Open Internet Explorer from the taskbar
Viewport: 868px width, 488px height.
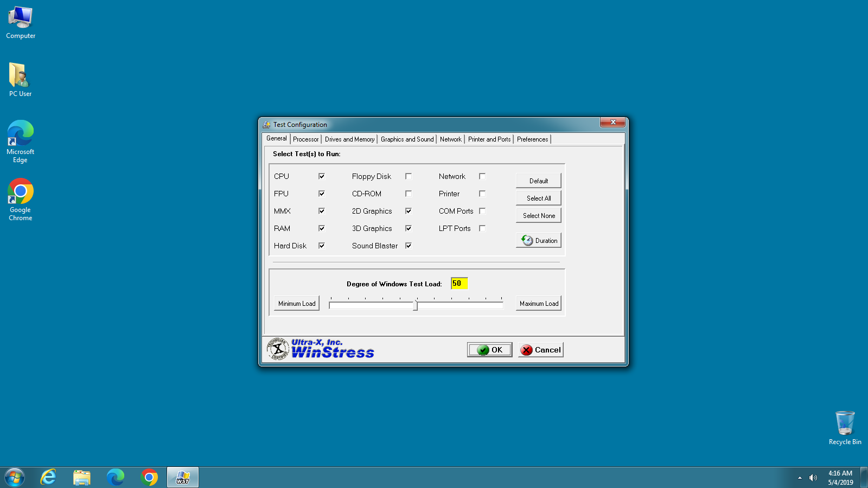pos(48,478)
